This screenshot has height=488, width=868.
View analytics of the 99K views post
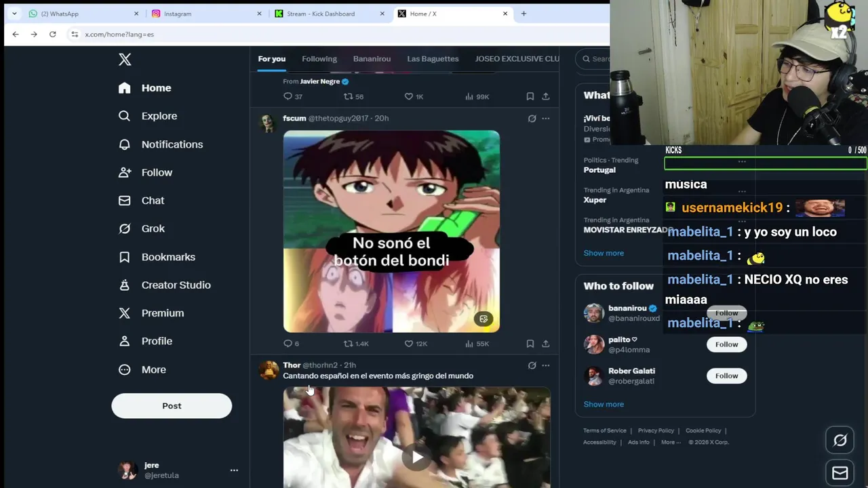477,97
